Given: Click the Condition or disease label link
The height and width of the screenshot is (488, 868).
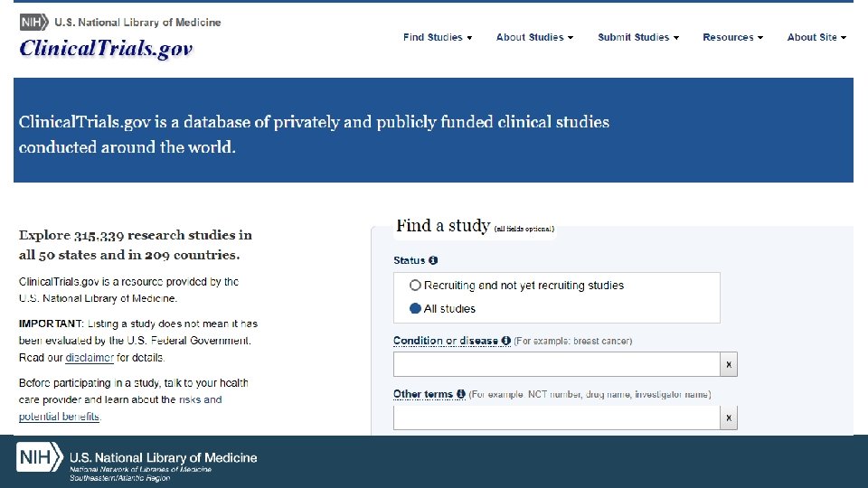Looking at the screenshot, I should coord(446,341).
